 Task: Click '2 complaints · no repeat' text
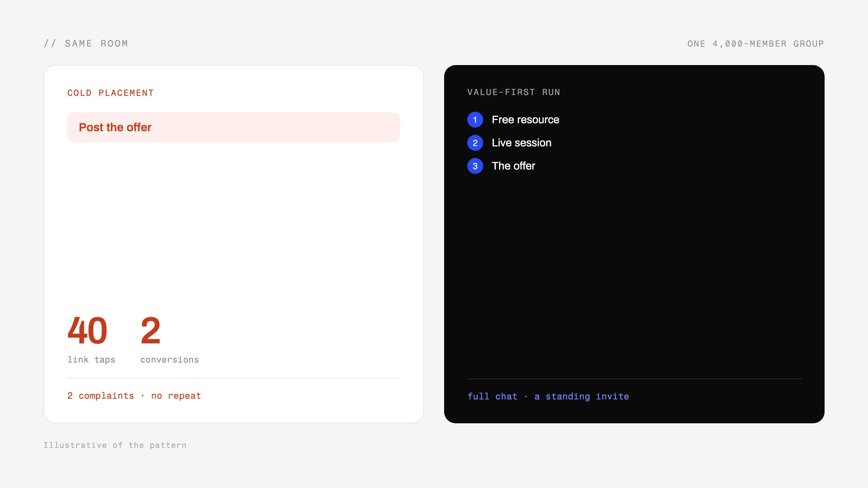click(x=134, y=396)
